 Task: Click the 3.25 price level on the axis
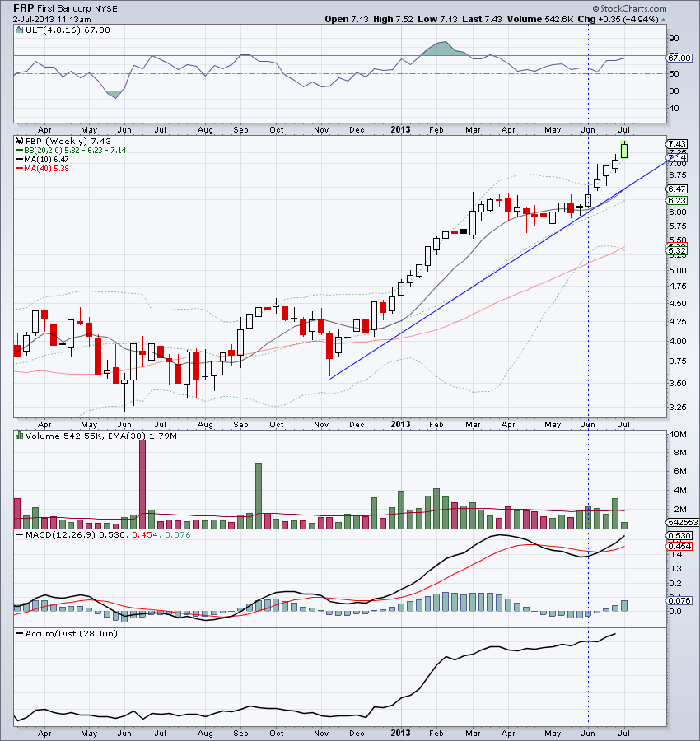pos(678,407)
